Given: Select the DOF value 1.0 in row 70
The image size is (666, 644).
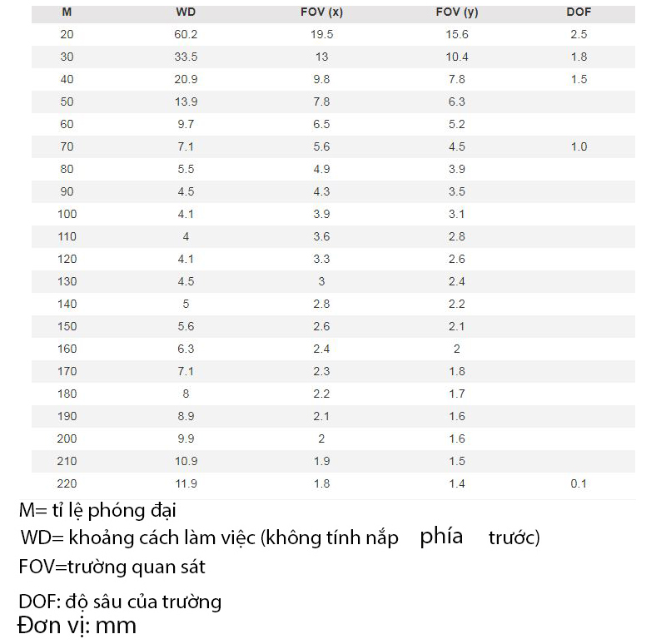Looking at the screenshot, I should coord(579,147).
